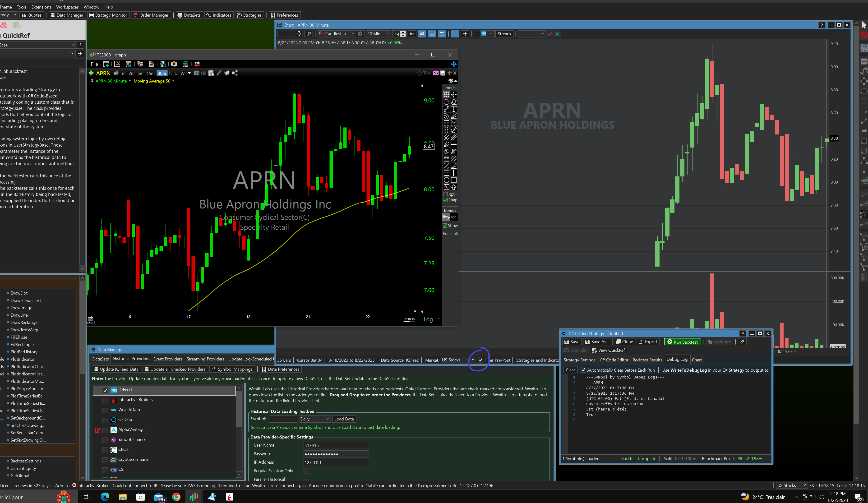Toggle Snap checkbox in TC2000 drawing panel
868x503 pixels.
click(x=445, y=200)
